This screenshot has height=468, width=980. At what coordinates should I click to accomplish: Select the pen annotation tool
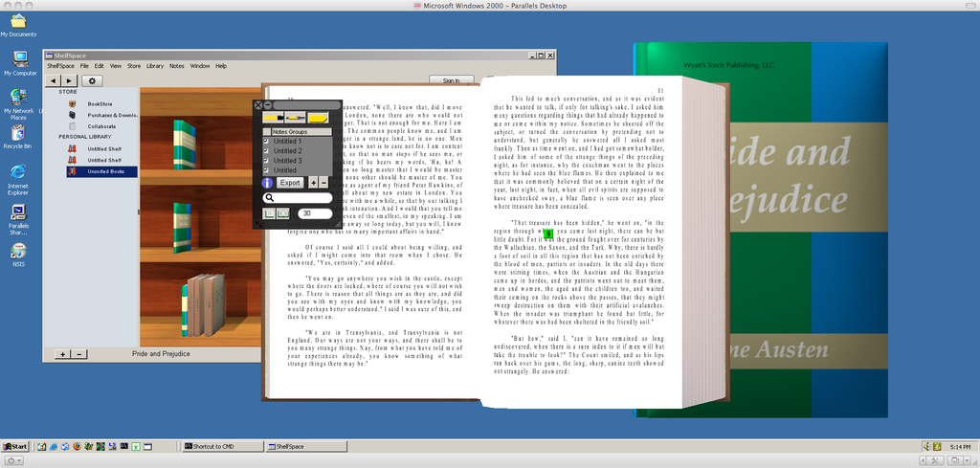click(296, 118)
